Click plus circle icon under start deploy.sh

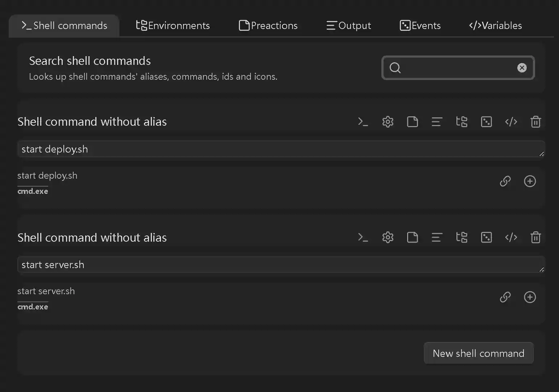[530, 181]
